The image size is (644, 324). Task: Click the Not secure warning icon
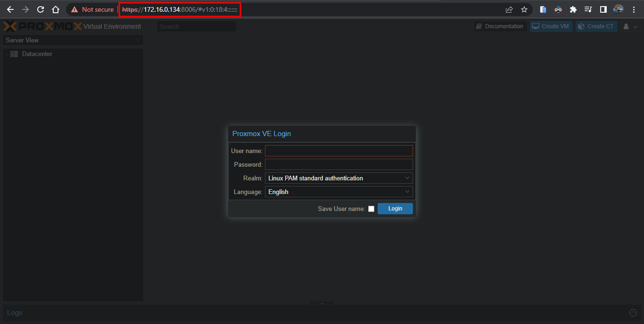coord(74,9)
